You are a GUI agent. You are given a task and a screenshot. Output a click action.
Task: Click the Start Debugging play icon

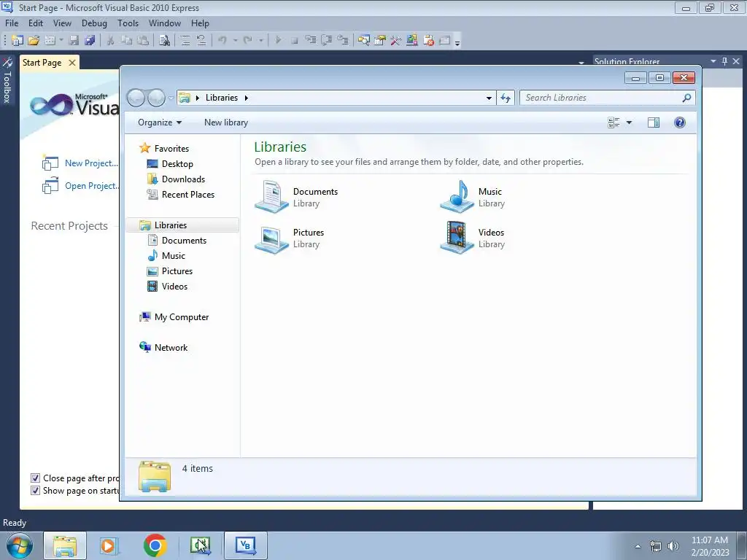[x=278, y=41]
